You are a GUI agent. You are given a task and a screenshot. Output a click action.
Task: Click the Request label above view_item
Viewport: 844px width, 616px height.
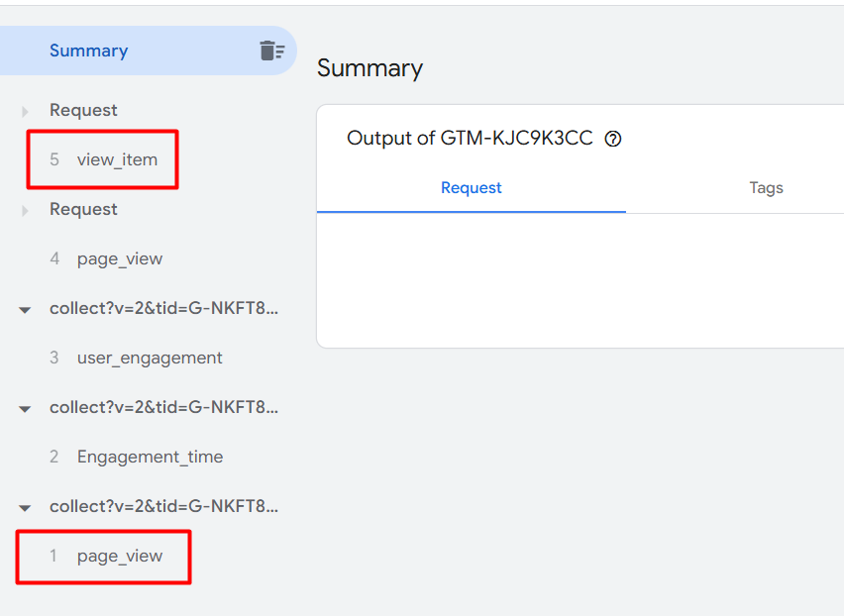pos(83,110)
